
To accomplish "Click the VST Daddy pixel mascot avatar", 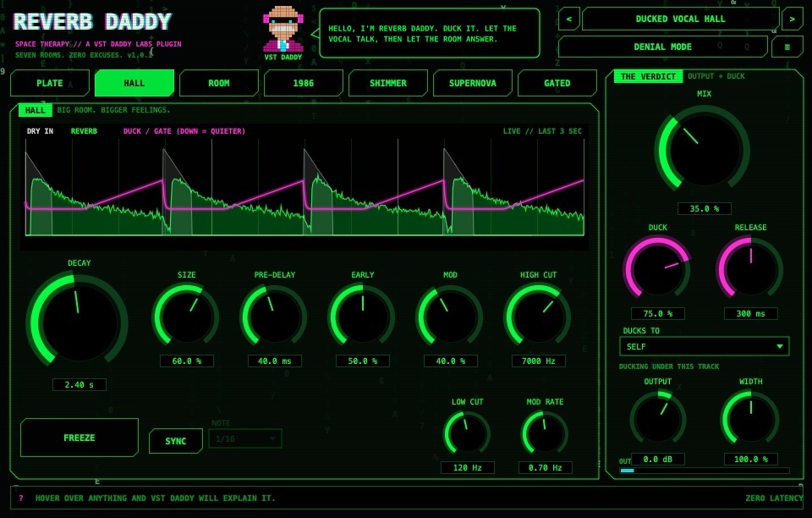I will click(x=283, y=29).
